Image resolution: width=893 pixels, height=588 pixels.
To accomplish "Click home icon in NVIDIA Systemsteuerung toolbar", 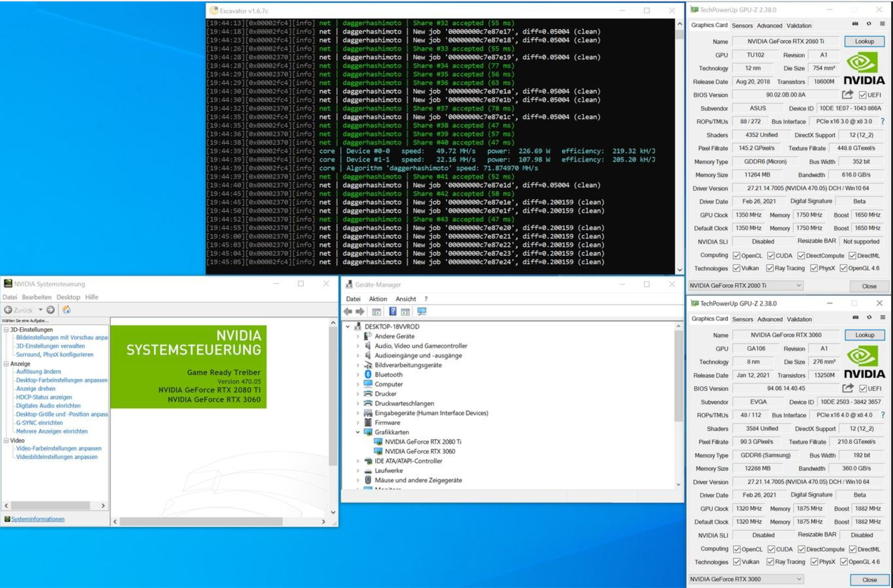I will click(66, 310).
